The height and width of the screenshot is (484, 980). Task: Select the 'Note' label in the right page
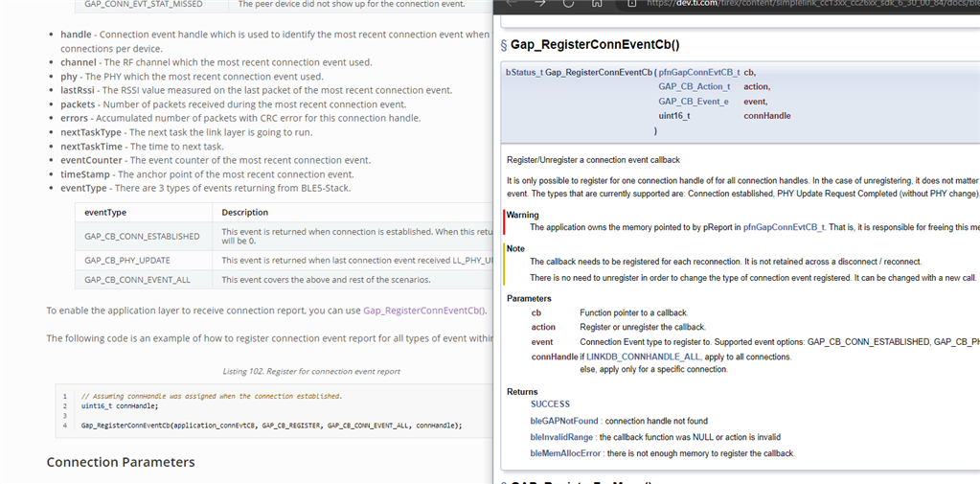(515, 248)
